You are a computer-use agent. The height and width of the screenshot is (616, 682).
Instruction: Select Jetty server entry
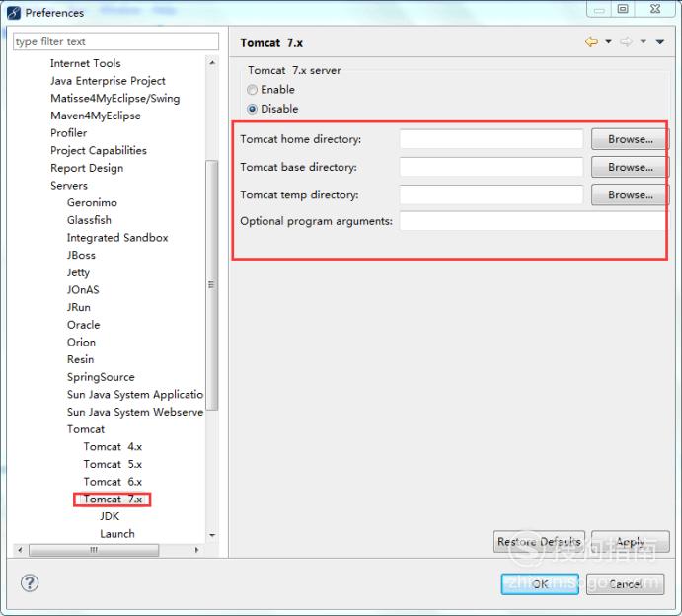pos(78,272)
